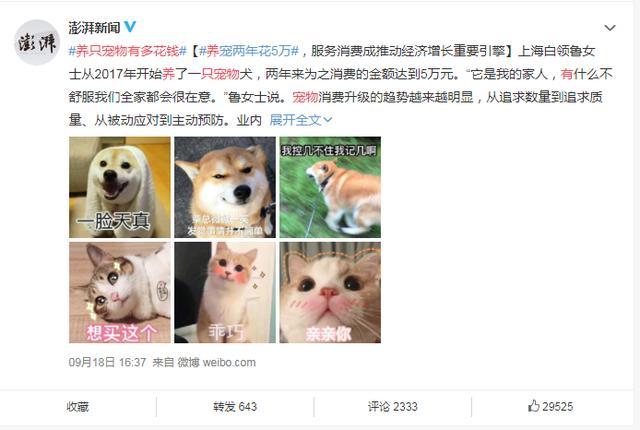Screen dimensions: 640x430
Task: Open hashtag #养宠两年花5万#
Action: (x=249, y=51)
